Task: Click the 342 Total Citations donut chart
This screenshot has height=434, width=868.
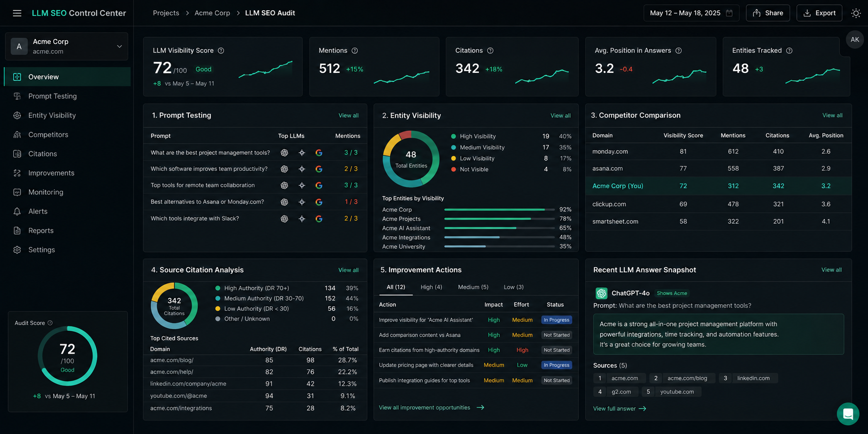Action: click(x=174, y=306)
